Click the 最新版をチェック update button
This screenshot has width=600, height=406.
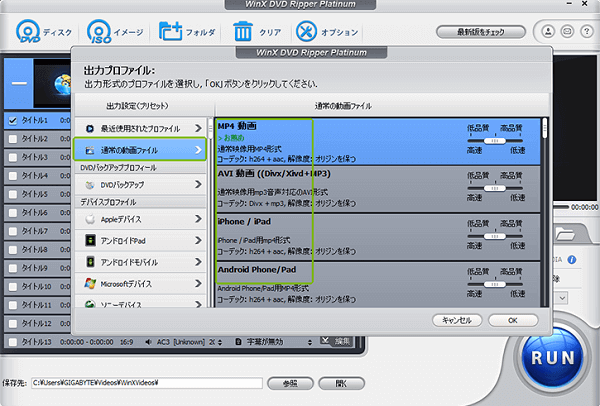pos(481,32)
